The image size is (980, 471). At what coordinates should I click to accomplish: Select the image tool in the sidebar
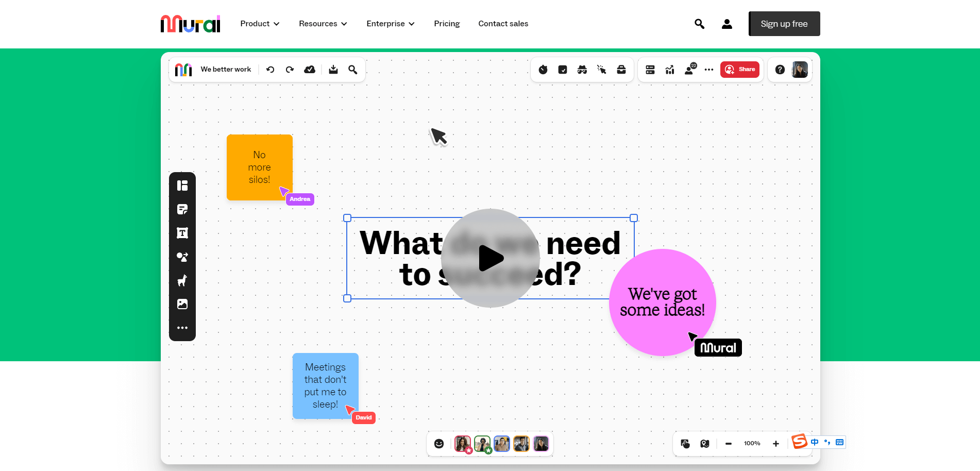coord(182,304)
